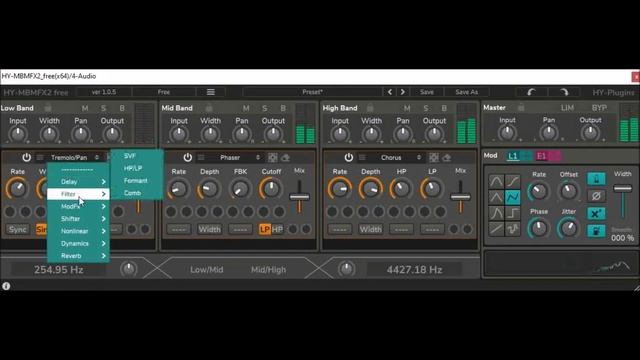
Task: Select the HP filter mode in Phaser
Action: (277, 229)
